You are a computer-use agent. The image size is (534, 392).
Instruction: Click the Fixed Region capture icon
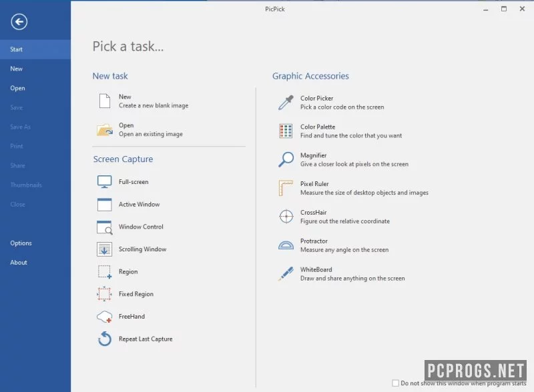(105, 294)
